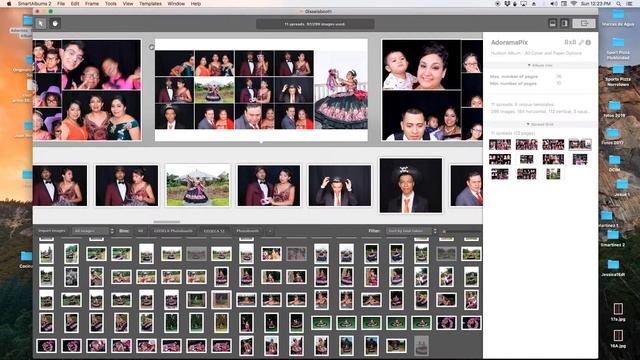Open the DCIM desktop folder
The width and height of the screenshot is (640, 360).
[614, 163]
